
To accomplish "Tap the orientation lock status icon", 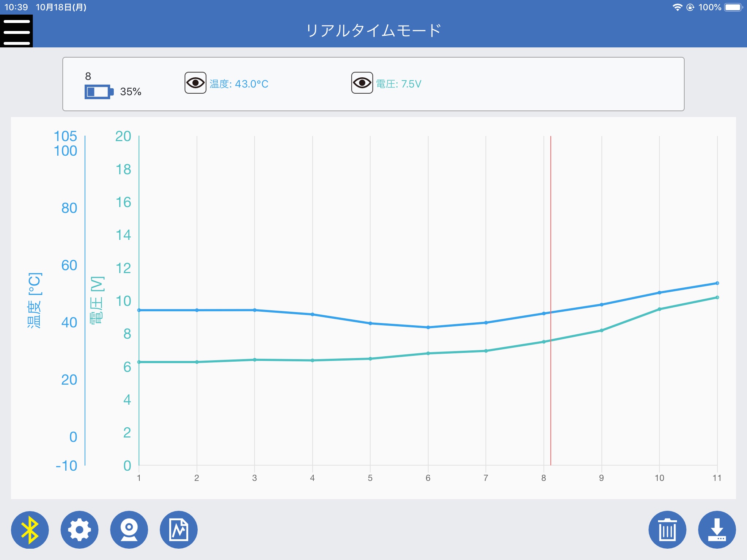I will (690, 7).
